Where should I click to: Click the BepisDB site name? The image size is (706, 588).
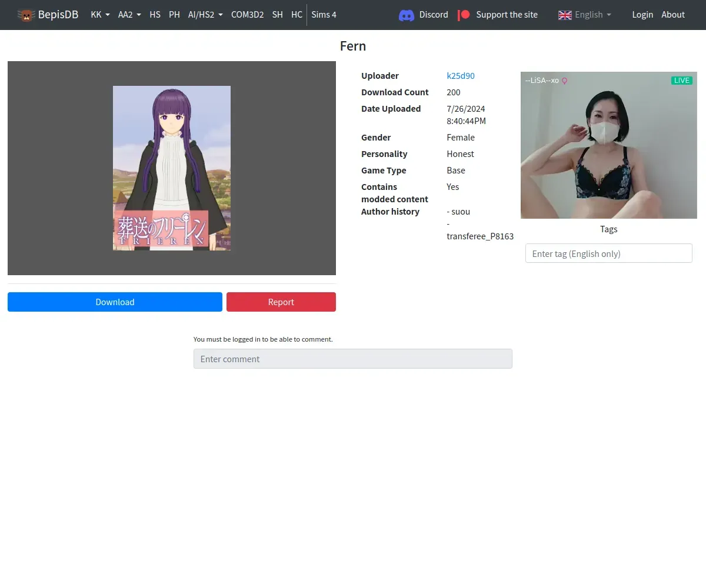pos(58,15)
